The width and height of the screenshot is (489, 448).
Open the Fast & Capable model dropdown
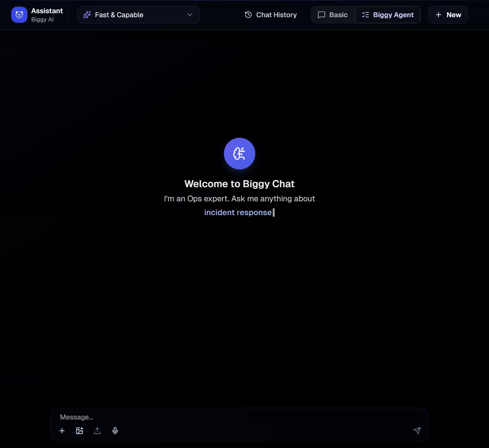click(x=138, y=15)
